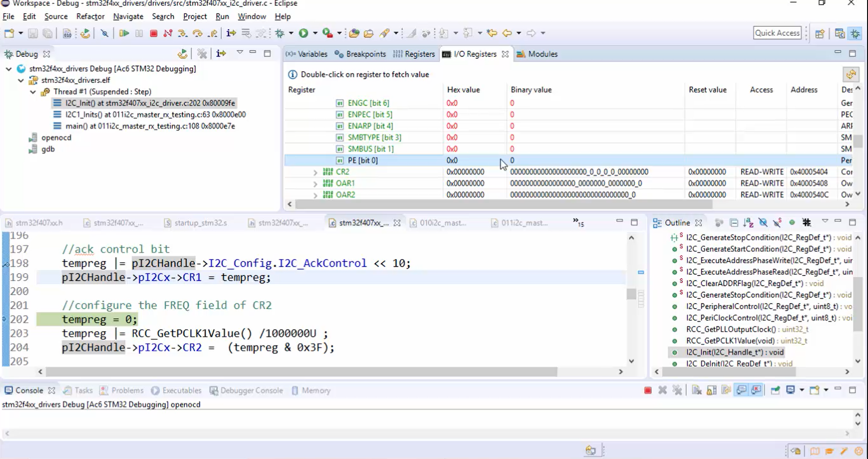The width and height of the screenshot is (868, 459).
Task: Click the Open Perspective icon
Action: point(820,34)
